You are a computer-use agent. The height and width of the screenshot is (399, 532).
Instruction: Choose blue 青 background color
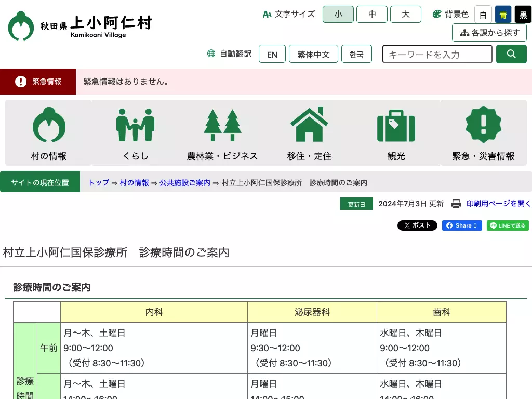[x=503, y=14]
